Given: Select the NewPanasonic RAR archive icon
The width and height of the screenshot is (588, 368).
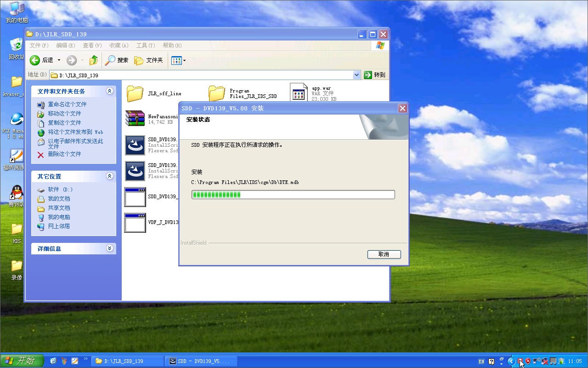Looking at the screenshot, I should 135,118.
